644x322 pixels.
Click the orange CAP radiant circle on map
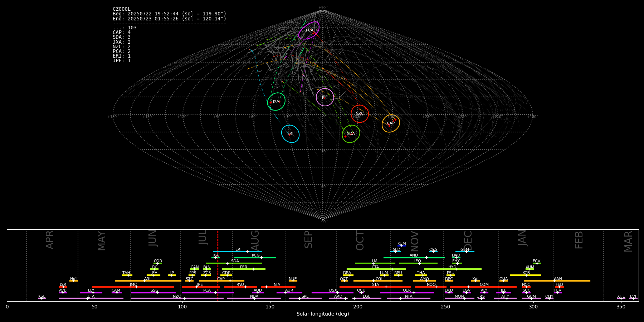point(391,123)
